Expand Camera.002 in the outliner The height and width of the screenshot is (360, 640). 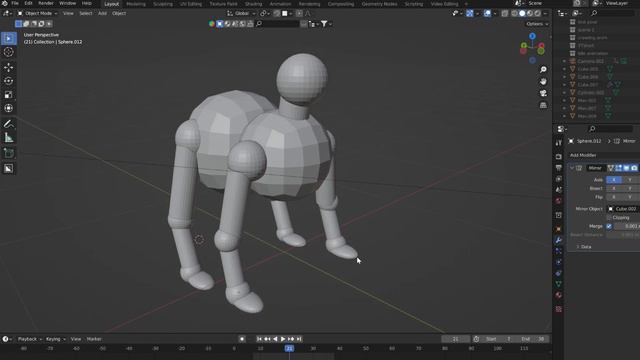click(564, 61)
